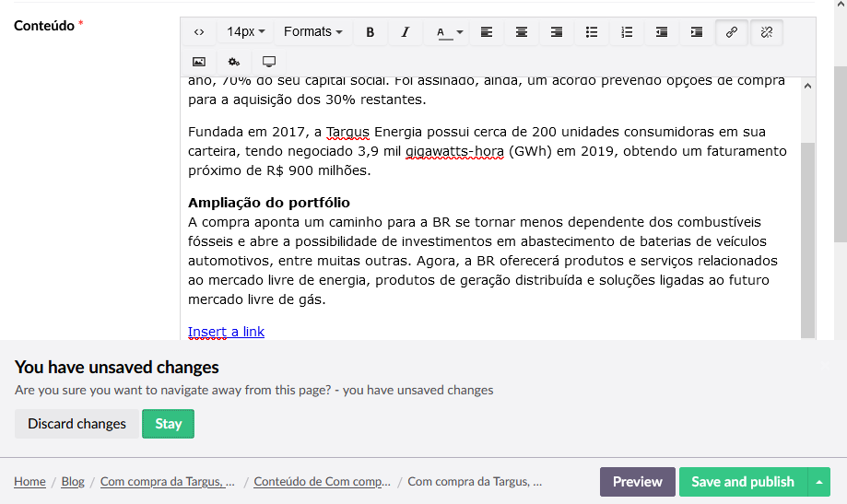The height and width of the screenshot is (504, 847).
Task: Click the insert/edit link icon
Action: [x=732, y=32]
